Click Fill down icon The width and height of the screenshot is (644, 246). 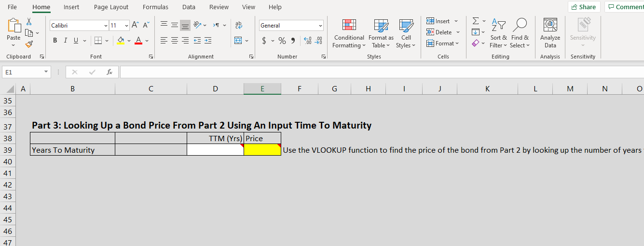click(476, 32)
